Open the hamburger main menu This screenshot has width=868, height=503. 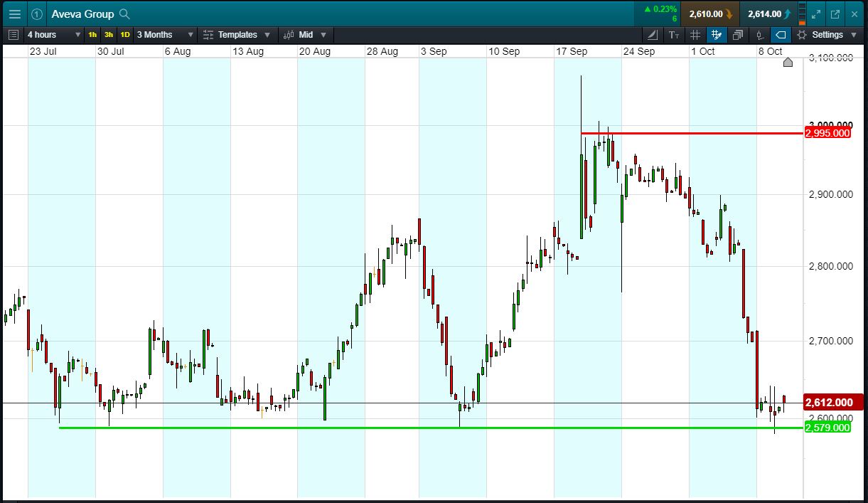click(14, 14)
